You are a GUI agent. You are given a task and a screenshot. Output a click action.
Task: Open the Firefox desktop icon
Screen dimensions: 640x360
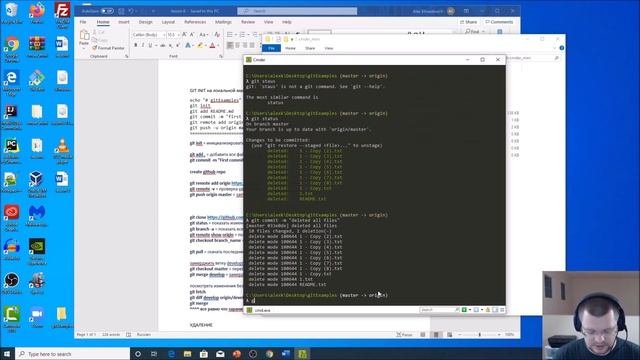click(37, 13)
